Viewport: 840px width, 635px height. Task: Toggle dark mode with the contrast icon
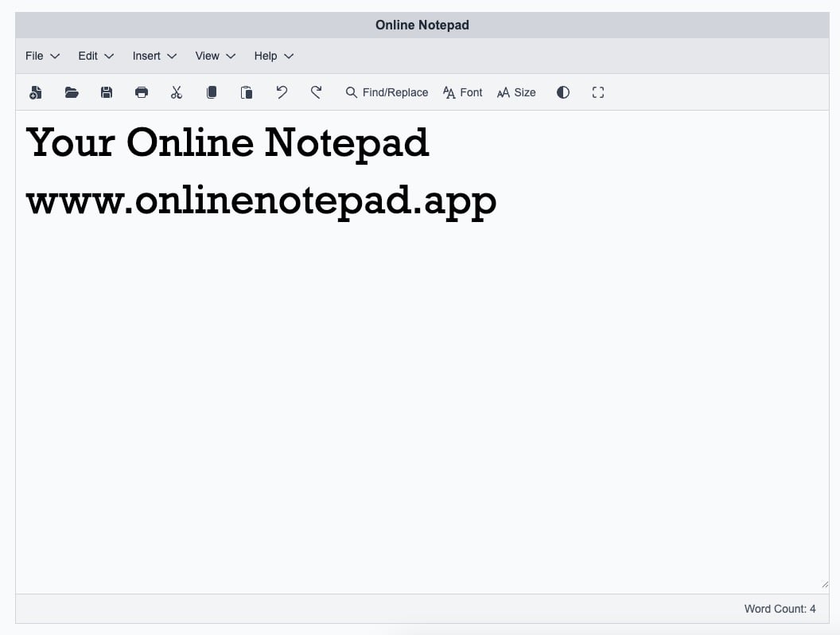[563, 92]
